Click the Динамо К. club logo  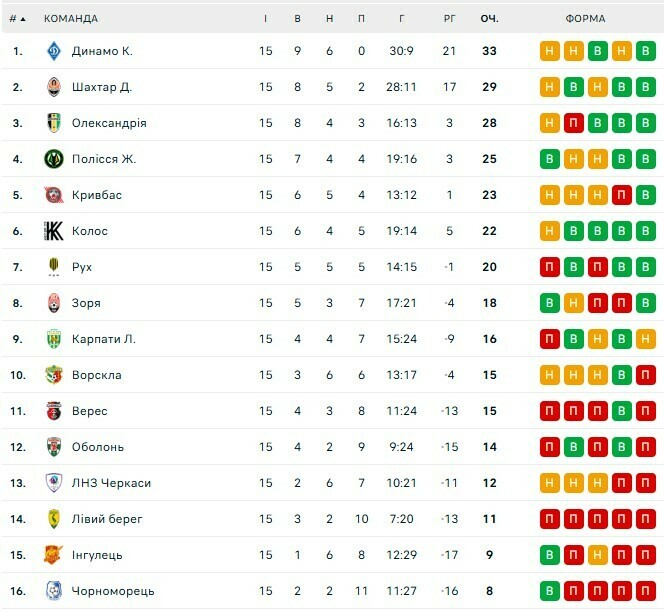54,51
